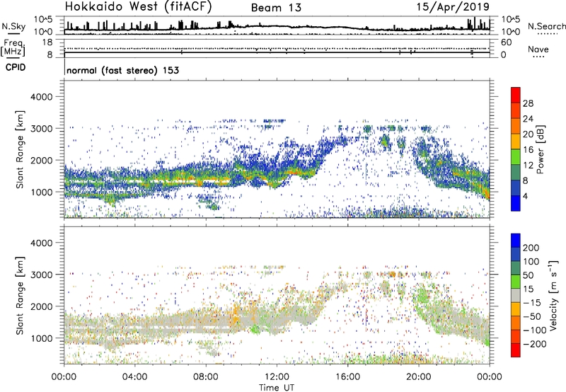
Task: Click the '60' Nave axis tick
Action: [x=506, y=42]
